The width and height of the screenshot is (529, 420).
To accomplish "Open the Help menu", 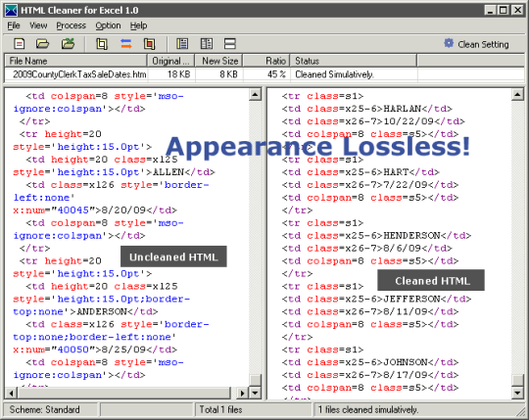I will point(139,25).
